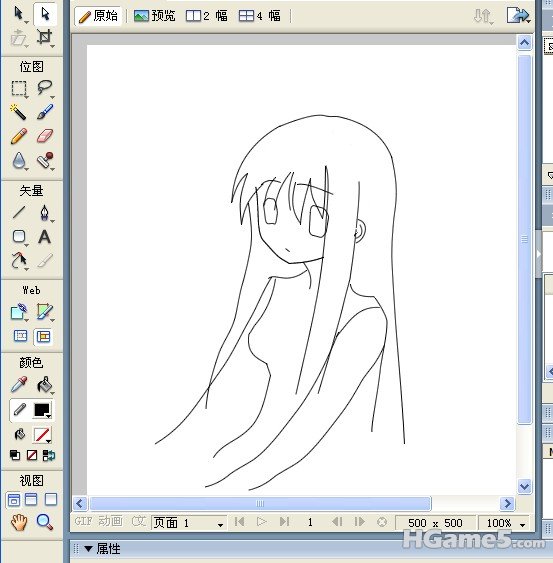Select the Pencil tool
This screenshot has width=553, height=563.
19,136
